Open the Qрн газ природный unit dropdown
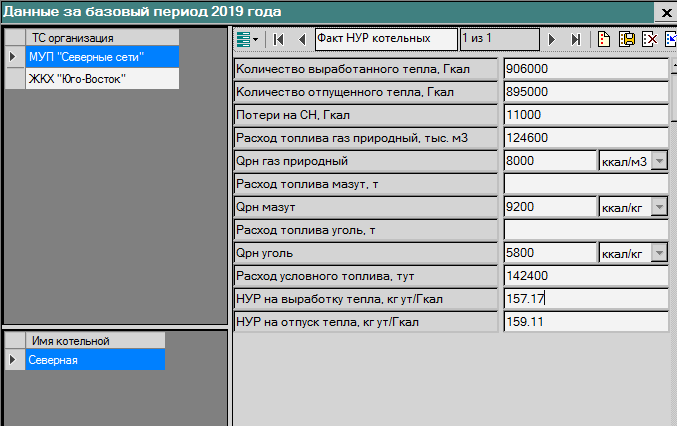The width and height of the screenshot is (677, 426). coord(658,161)
